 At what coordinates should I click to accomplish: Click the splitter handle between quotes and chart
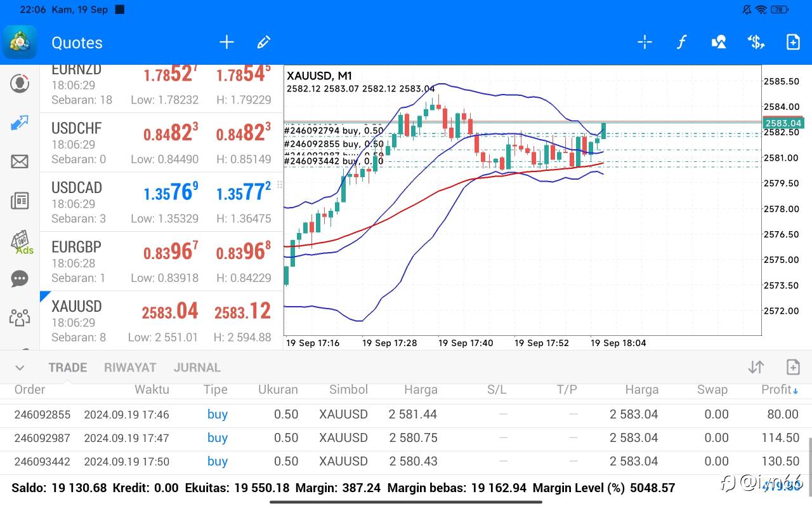pyautogui.click(x=280, y=184)
